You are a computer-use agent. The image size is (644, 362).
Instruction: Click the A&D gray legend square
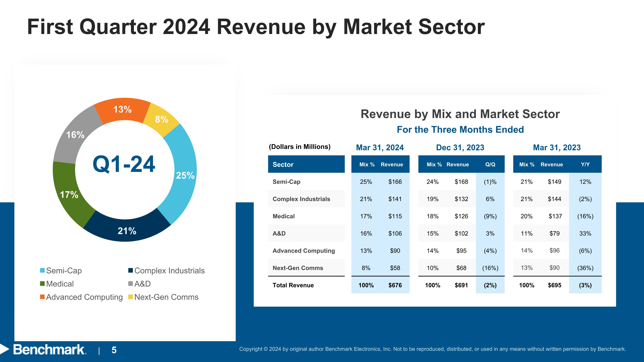coord(131,284)
